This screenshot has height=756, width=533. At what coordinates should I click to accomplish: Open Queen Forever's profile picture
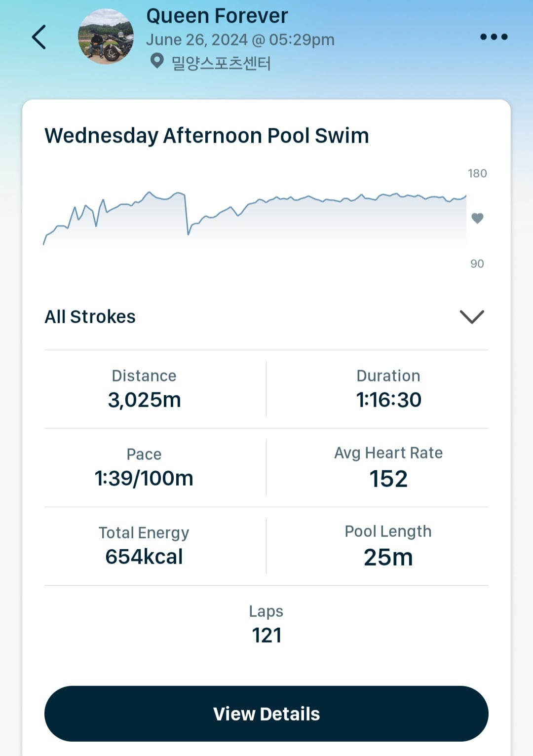(x=106, y=37)
